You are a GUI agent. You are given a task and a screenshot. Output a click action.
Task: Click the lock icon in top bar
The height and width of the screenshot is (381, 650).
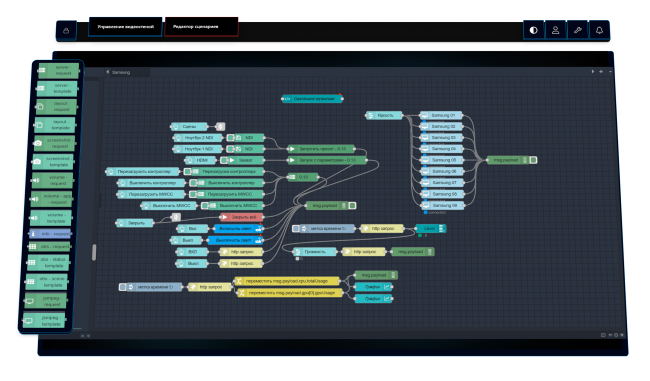pos(66,31)
